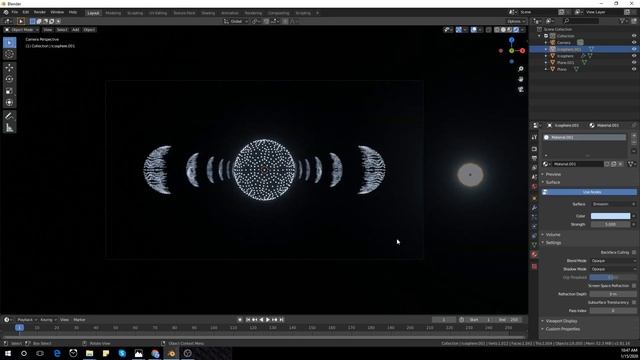Open the Render menu
The image size is (640, 360).
40,13
